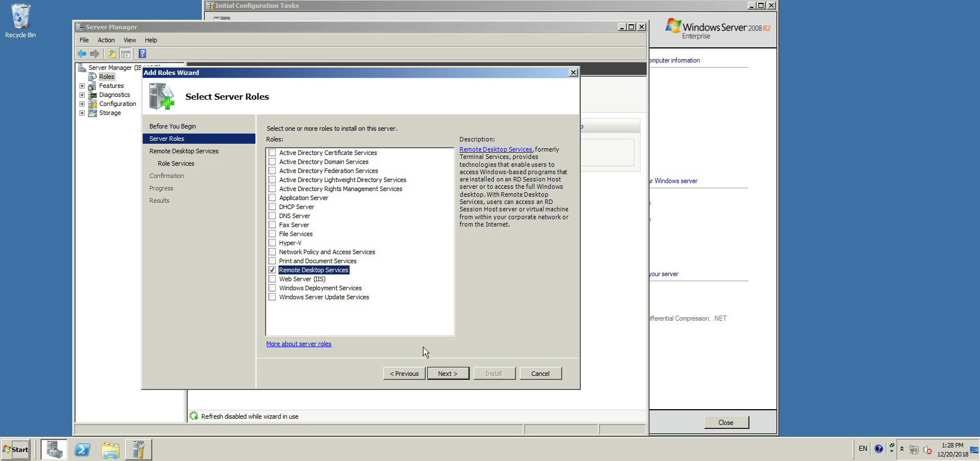The image size is (980, 461).
Task: Click Close in Initial Configuration Tasks window
Action: pos(726,423)
